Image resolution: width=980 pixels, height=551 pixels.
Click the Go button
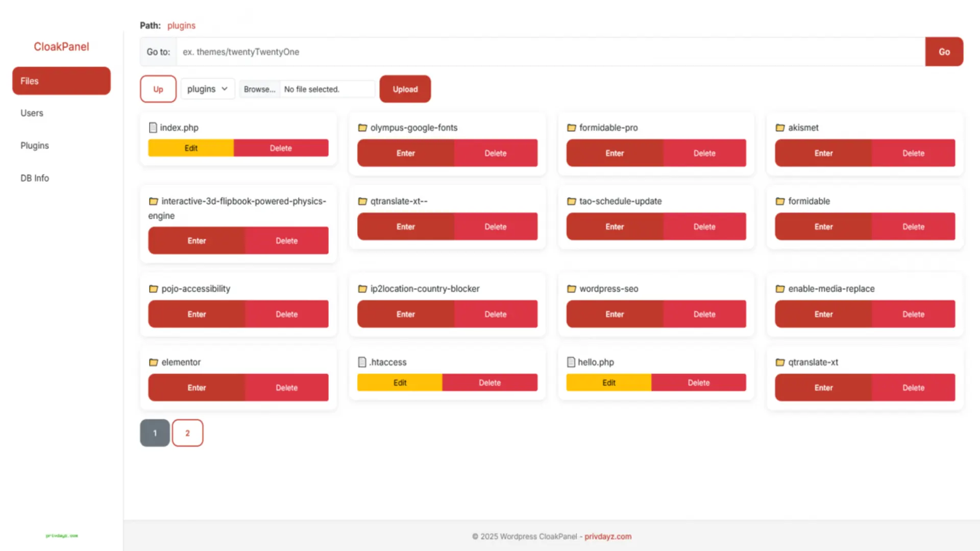[944, 52]
